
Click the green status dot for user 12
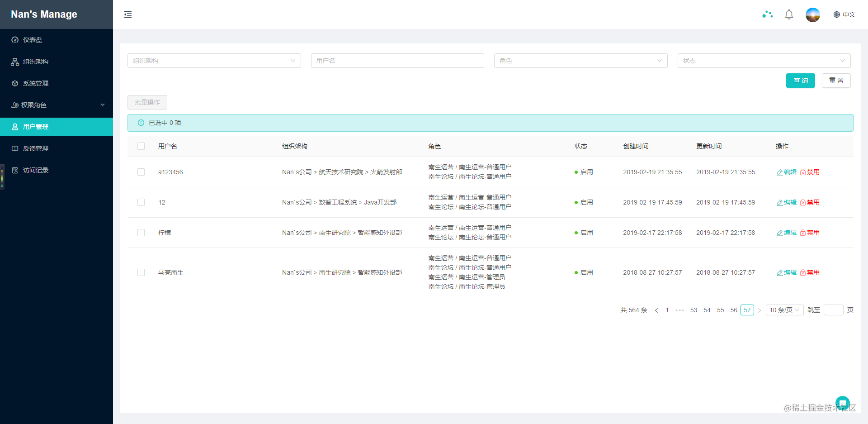click(x=576, y=202)
